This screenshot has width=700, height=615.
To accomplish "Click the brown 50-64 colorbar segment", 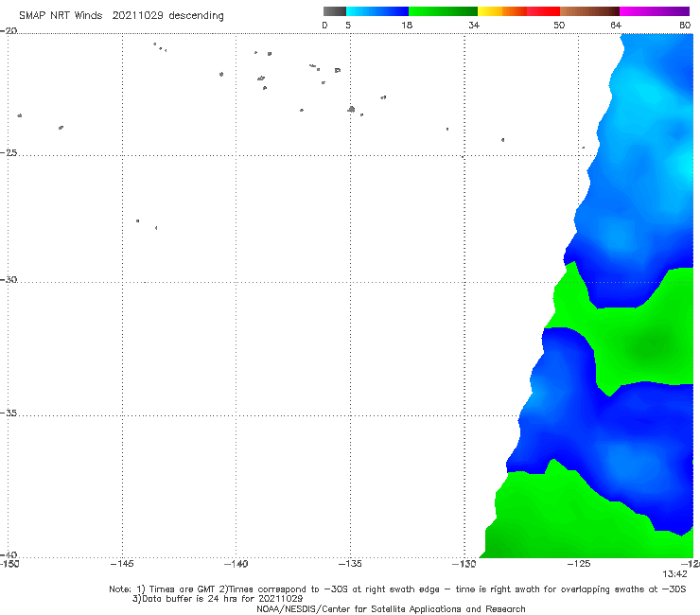I will point(589,11).
